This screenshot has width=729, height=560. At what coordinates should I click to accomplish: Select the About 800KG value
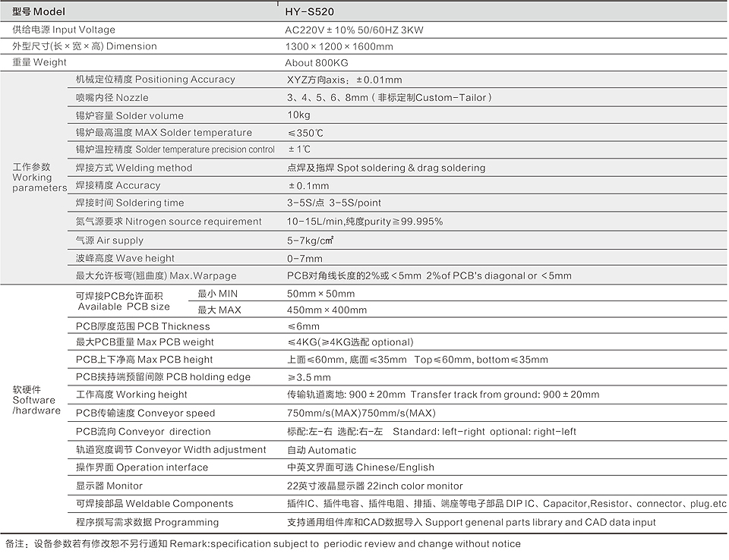pos(316,63)
